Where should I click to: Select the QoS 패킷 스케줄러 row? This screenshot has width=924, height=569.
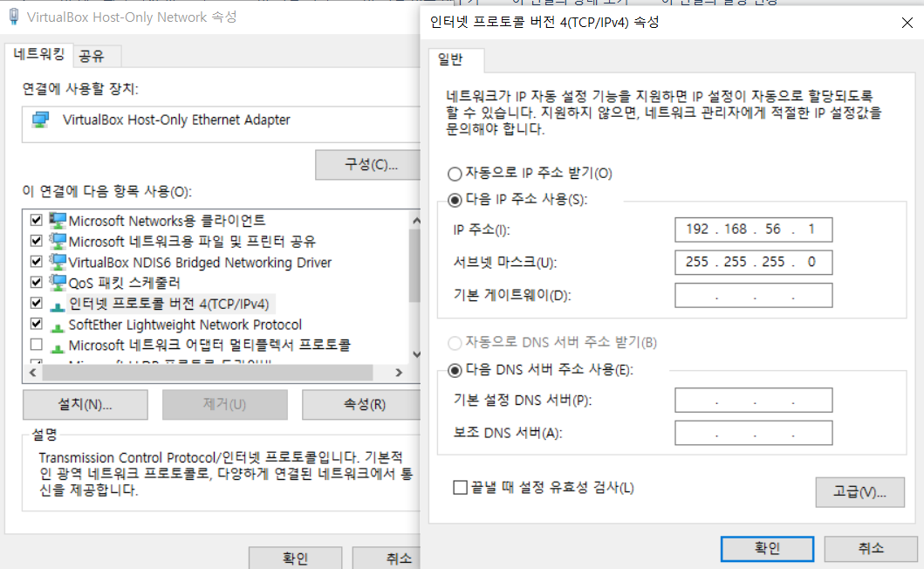pyautogui.click(x=125, y=283)
